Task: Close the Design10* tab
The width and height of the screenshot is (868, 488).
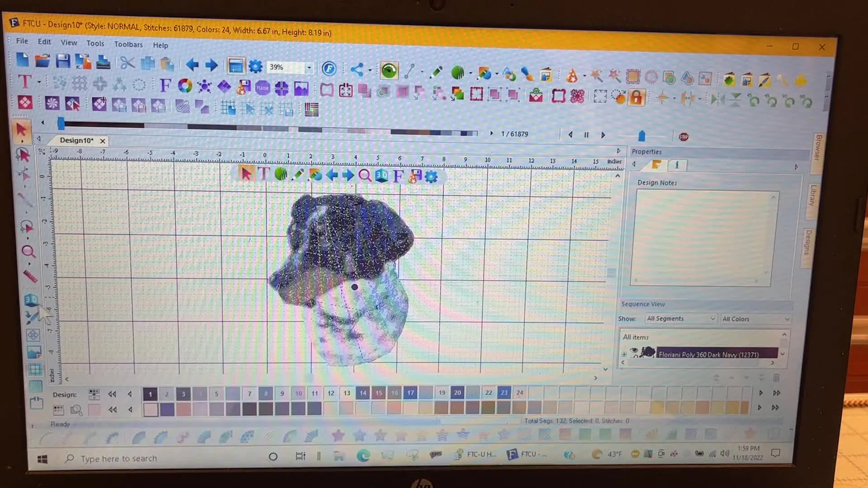Action: click(x=102, y=141)
